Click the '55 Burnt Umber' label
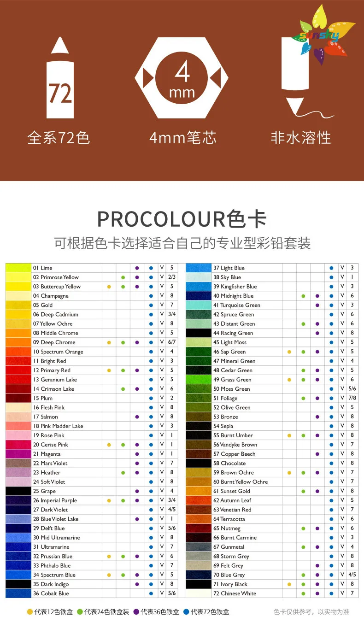Screen dimensions: 364x634 tap(233, 435)
